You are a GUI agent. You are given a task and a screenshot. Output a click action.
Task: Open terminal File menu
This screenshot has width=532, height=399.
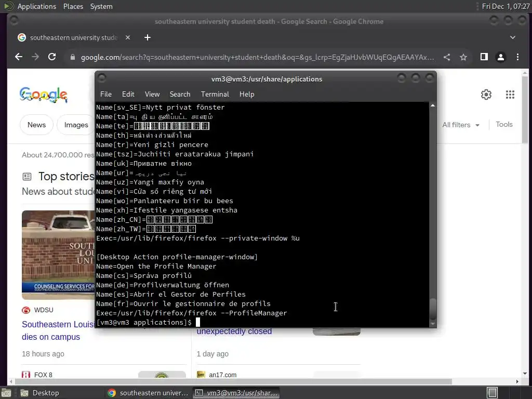click(106, 95)
